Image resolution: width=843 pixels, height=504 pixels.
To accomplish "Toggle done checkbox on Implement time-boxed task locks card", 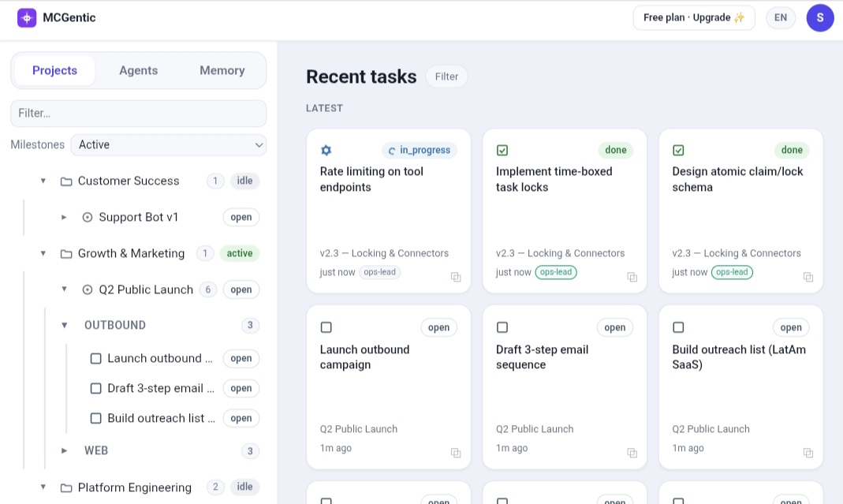I will pyautogui.click(x=502, y=150).
